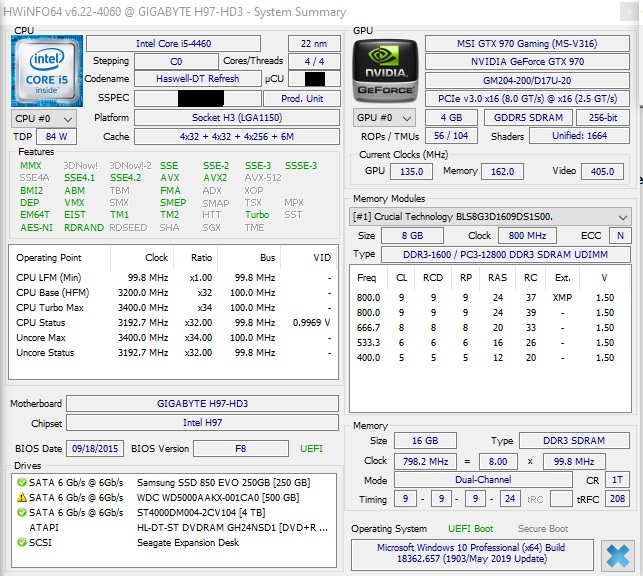Image resolution: width=643 pixels, height=576 pixels.
Task: Click the Seagate Expansion Desk status icon
Action: [x=21, y=542]
